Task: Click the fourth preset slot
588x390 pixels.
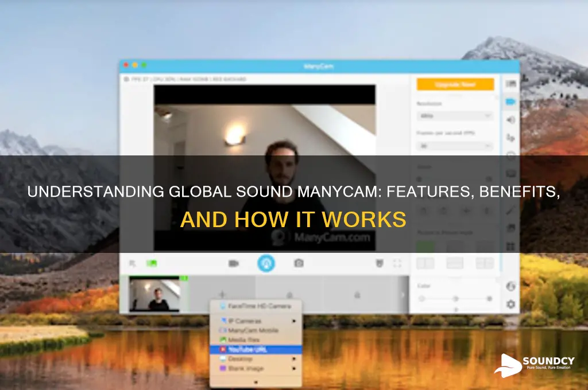Action: click(x=357, y=295)
